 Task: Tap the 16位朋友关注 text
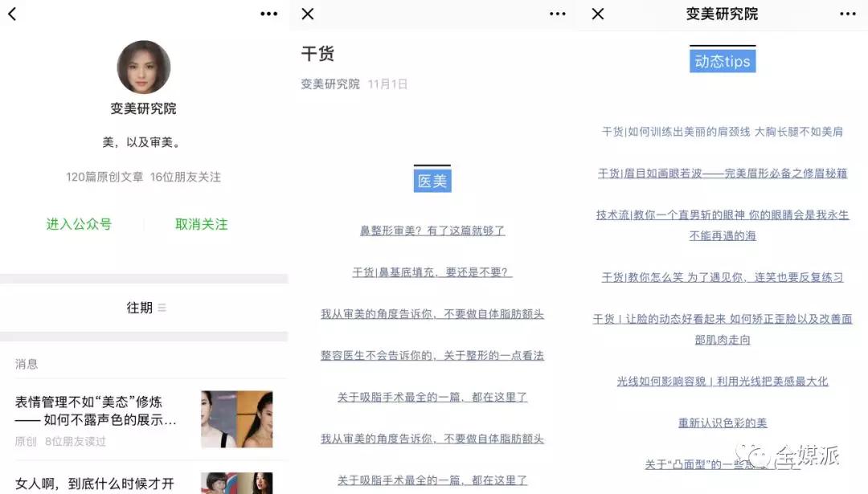pyautogui.click(x=186, y=177)
